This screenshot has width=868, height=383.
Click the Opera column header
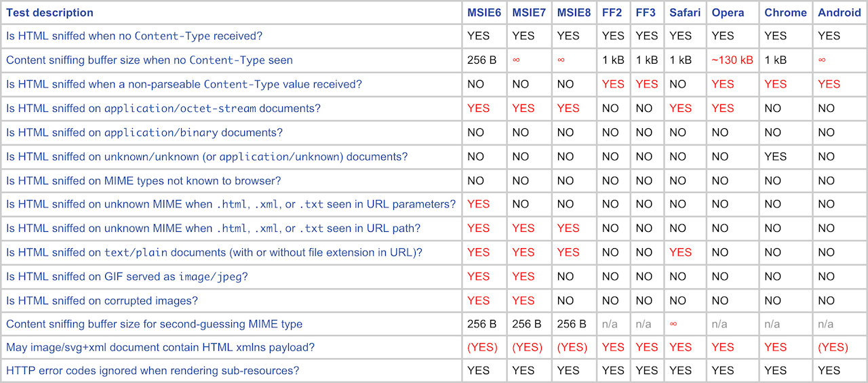point(728,13)
